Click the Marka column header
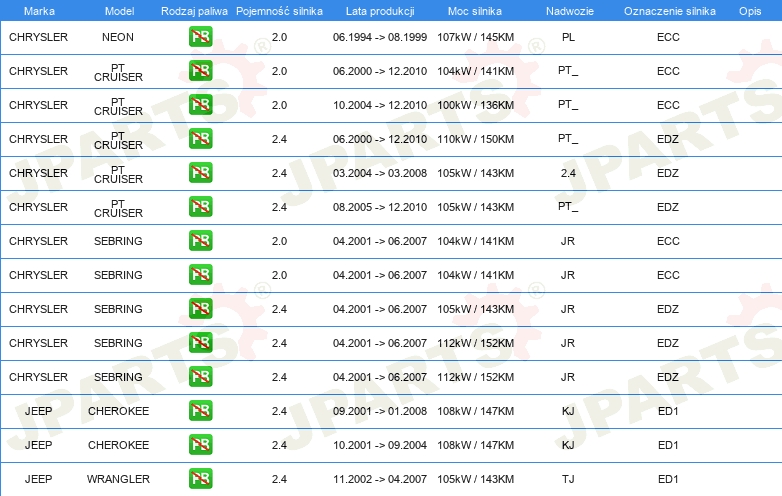The height and width of the screenshot is (496, 782). pos(39,11)
